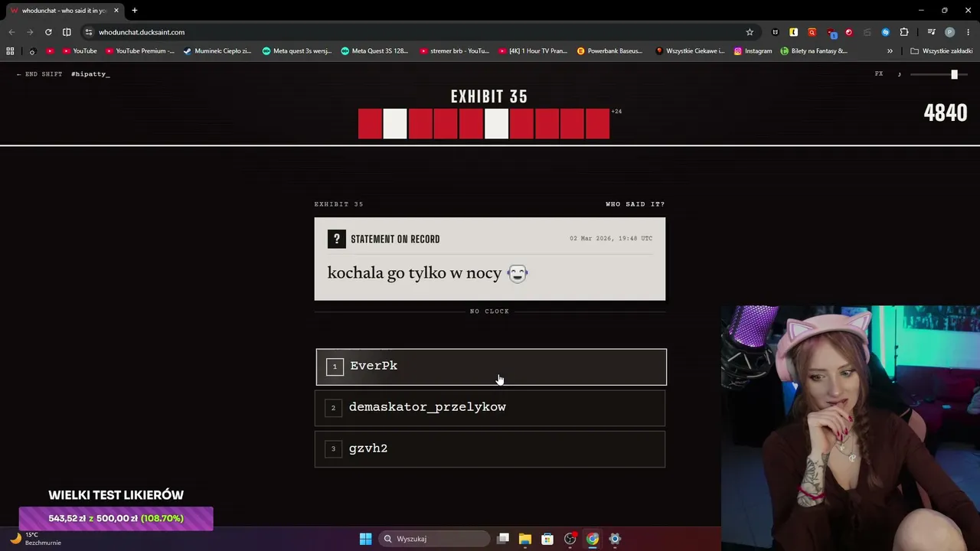Open File Explorer from the taskbar
The image size is (980, 551).
click(525, 539)
